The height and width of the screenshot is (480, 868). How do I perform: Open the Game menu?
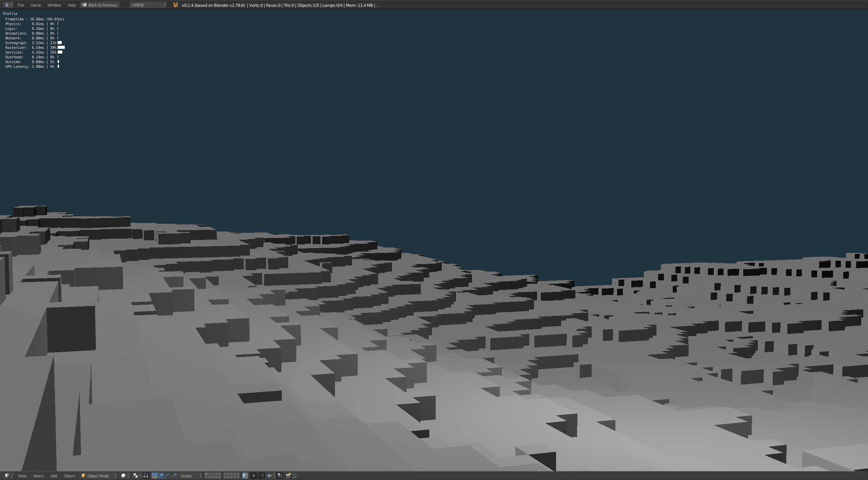pos(36,5)
